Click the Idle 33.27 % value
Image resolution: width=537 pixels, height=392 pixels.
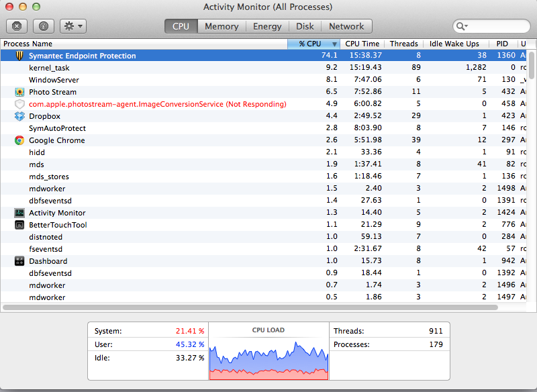click(190, 358)
